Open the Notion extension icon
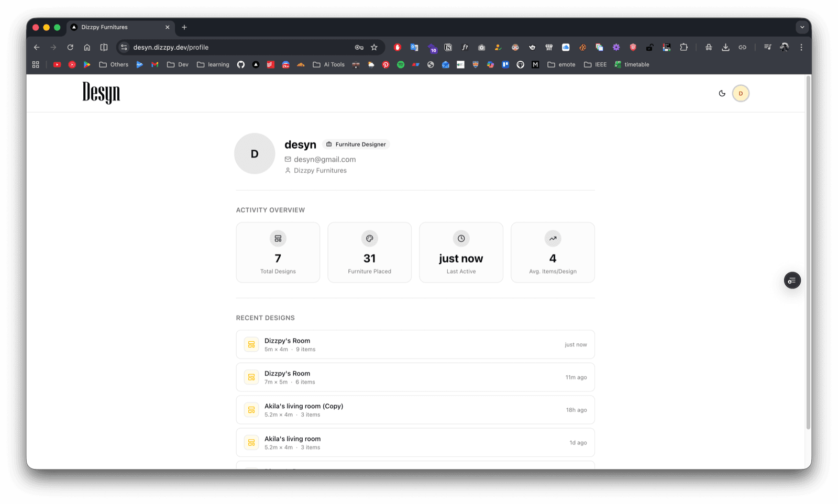 (x=448, y=47)
